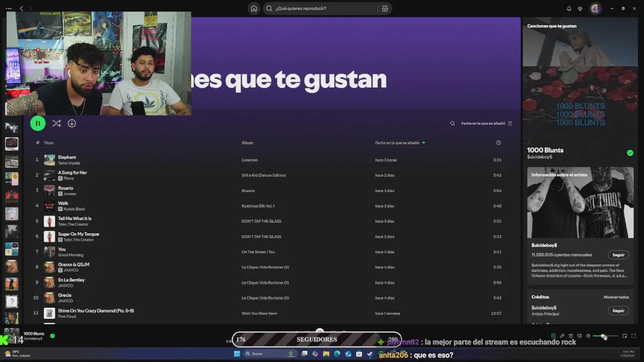The image size is (644, 362).
Task: Sort by Título column header
Action: click(x=48, y=143)
